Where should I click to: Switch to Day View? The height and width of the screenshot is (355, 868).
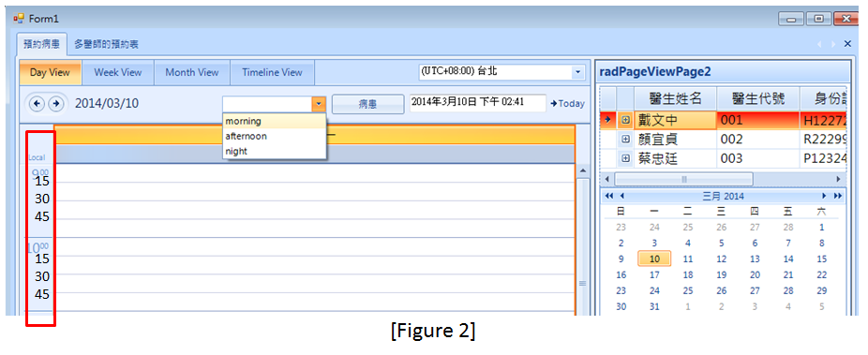pyautogui.click(x=50, y=72)
